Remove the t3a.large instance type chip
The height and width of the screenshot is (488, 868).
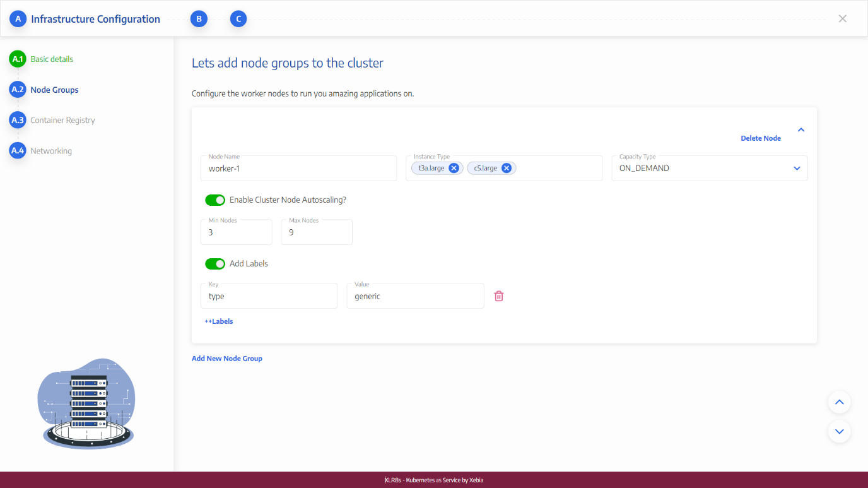[454, 168]
